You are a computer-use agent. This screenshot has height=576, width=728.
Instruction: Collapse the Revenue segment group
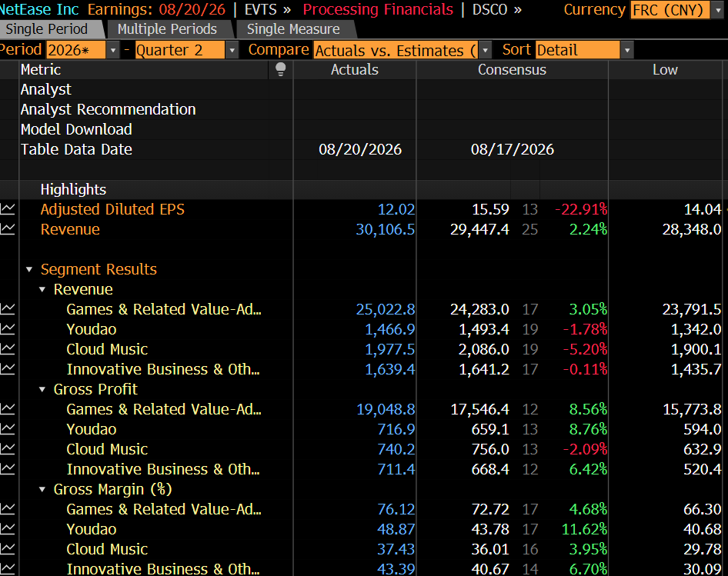pos(42,290)
